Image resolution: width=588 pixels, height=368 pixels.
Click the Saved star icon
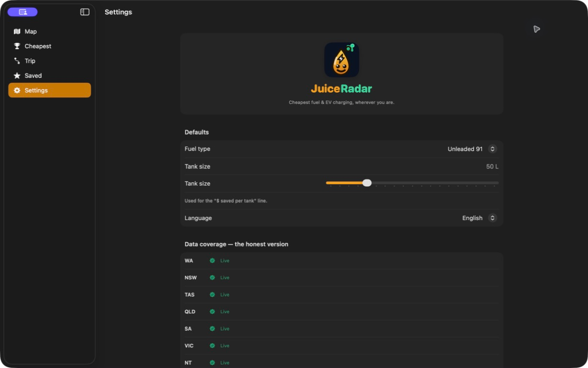pos(17,76)
